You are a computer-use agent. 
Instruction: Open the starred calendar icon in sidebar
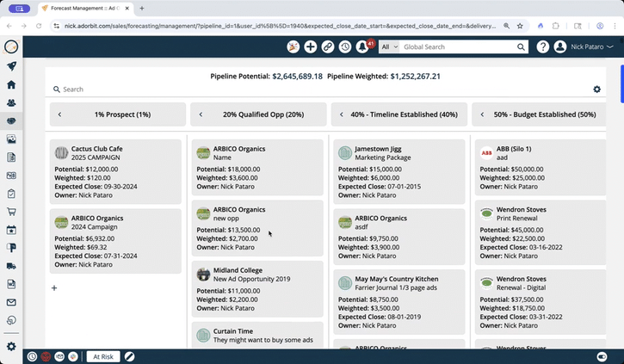[11, 230]
